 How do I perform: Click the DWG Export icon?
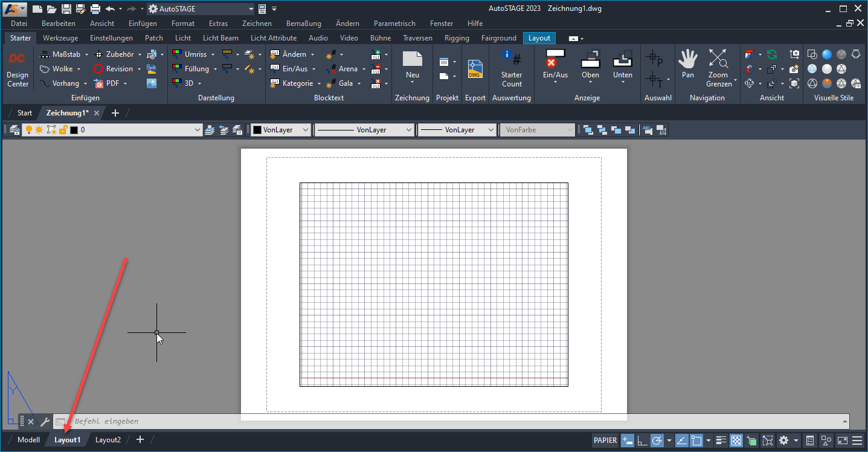pos(475,69)
